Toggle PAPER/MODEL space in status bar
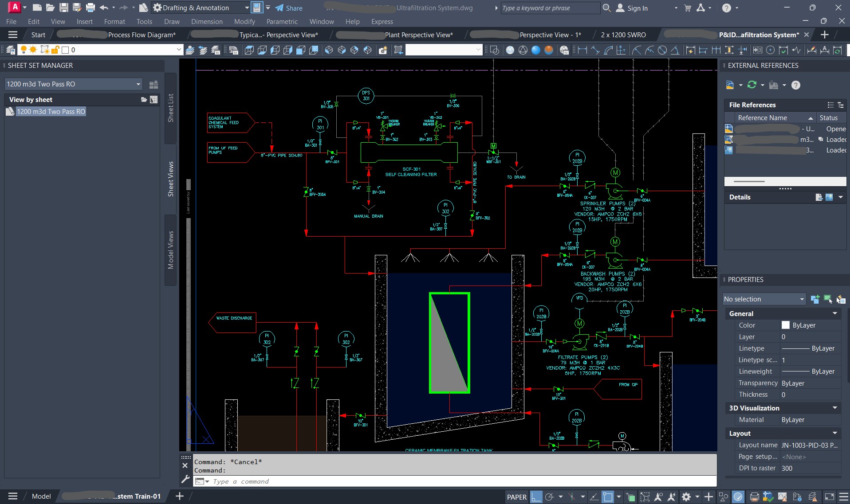The height and width of the screenshot is (504, 850). tap(517, 497)
